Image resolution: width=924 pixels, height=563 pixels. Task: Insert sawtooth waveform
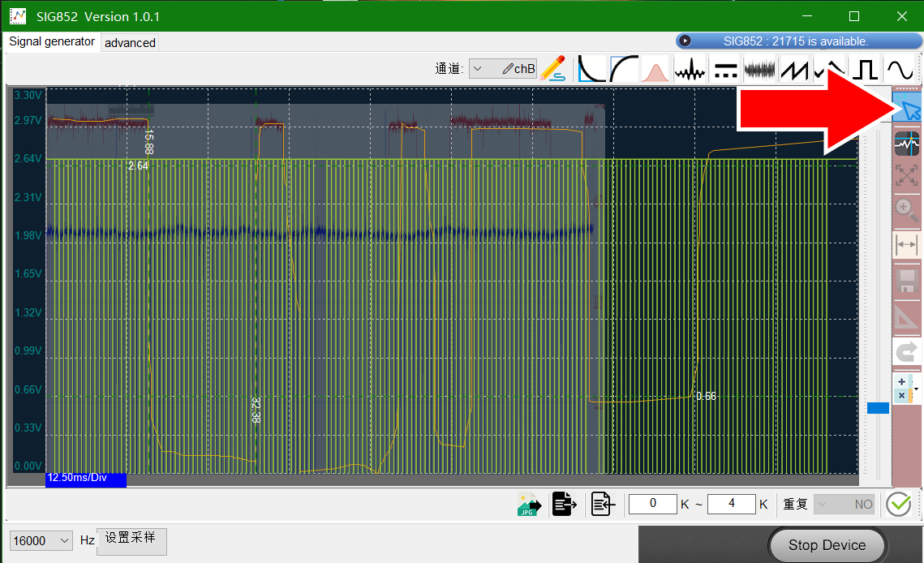(x=794, y=70)
